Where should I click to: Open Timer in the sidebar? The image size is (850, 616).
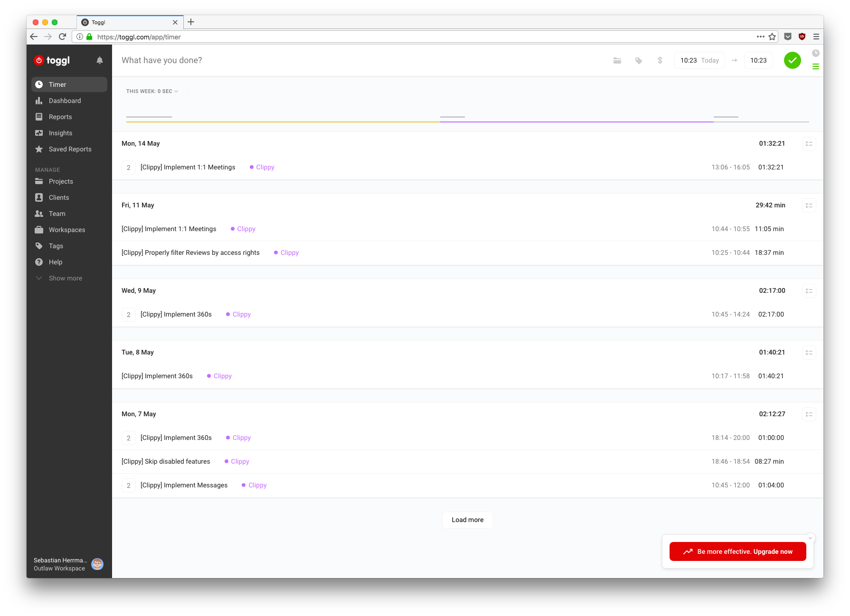pyautogui.click(x=69, y=84)
